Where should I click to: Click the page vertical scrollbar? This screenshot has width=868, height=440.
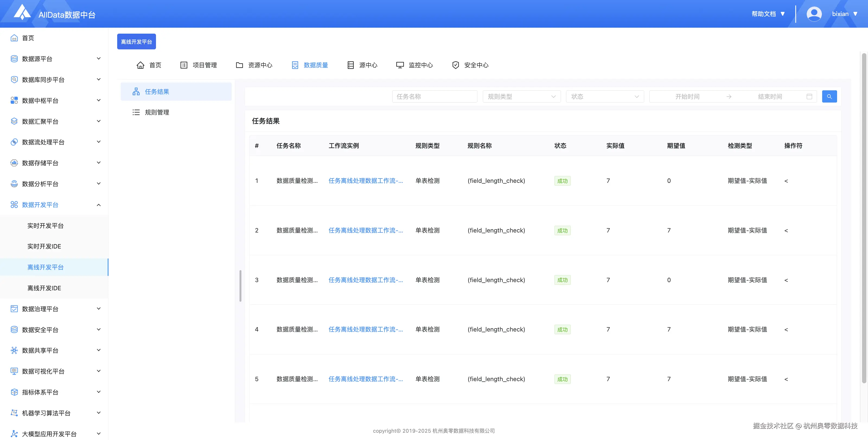coord(864,218)
